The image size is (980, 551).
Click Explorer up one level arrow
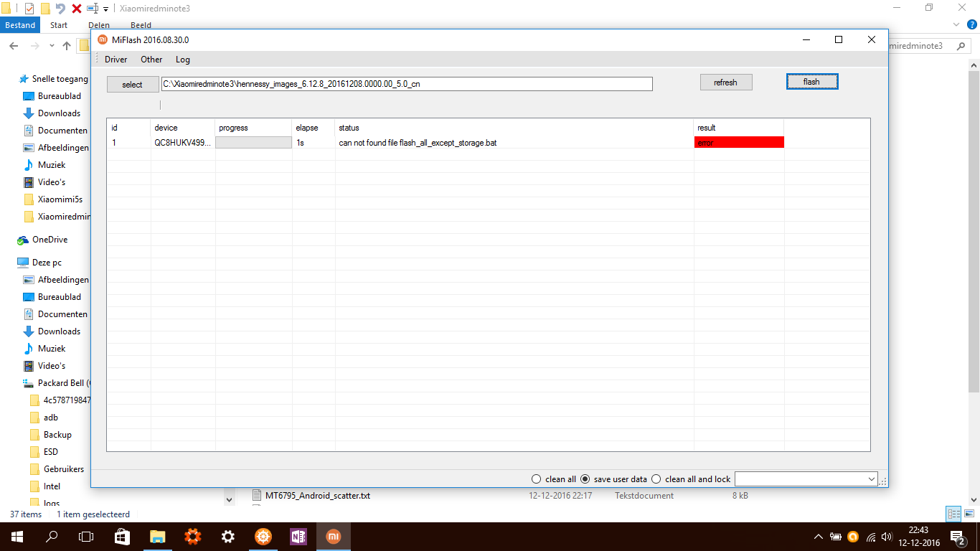click(x=67, y=46)
